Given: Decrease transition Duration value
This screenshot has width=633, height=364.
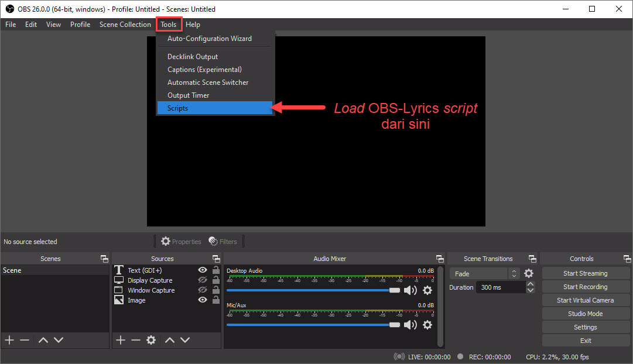Looking at the screenshot, I should (x=531, y=290).
